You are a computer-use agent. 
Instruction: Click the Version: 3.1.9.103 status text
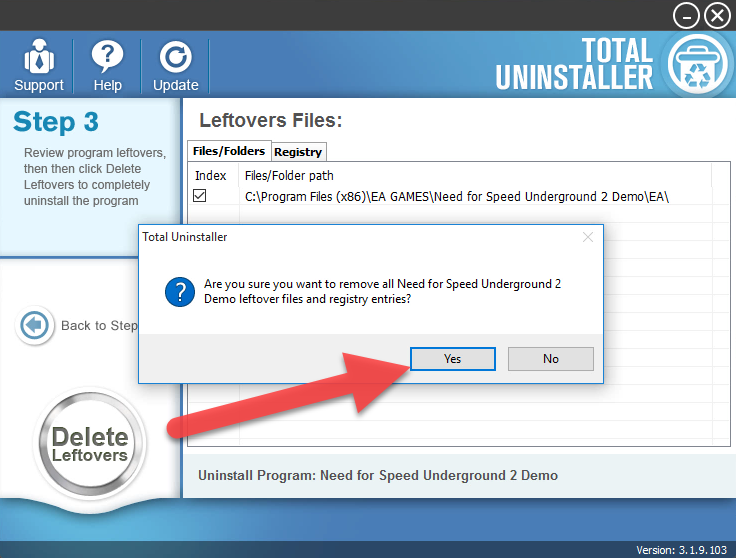[x=681, y=550]
